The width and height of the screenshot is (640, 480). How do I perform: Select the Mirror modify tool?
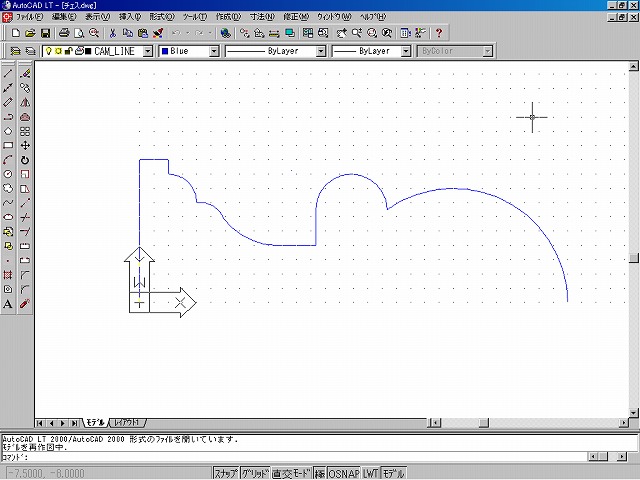click(25, 102)
